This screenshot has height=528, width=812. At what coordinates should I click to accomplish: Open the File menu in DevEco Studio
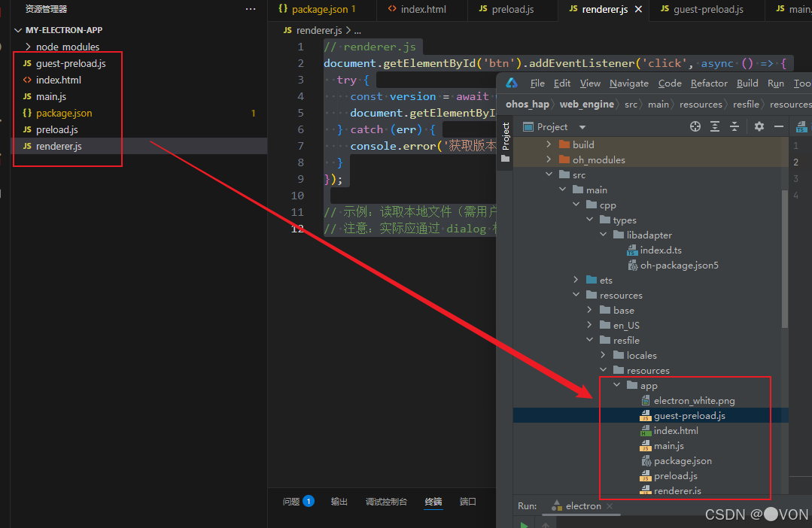click(537, 83)
